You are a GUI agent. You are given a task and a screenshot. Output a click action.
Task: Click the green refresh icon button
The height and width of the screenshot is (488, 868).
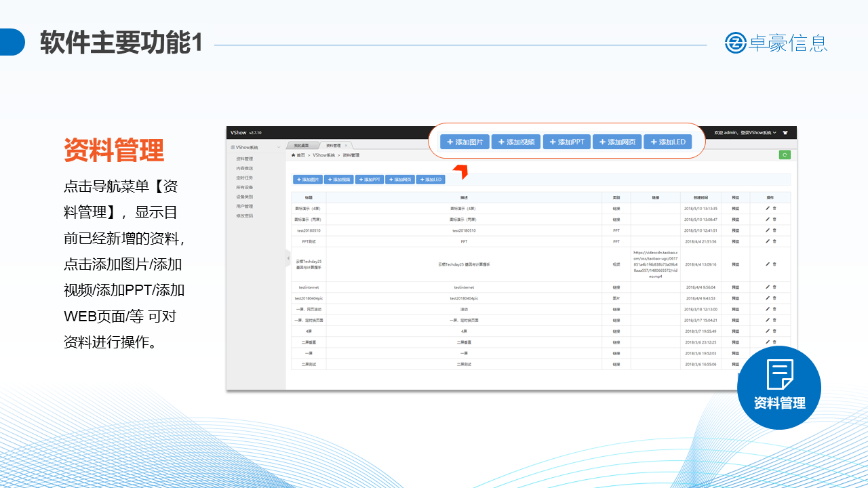[x=785, y=155]
